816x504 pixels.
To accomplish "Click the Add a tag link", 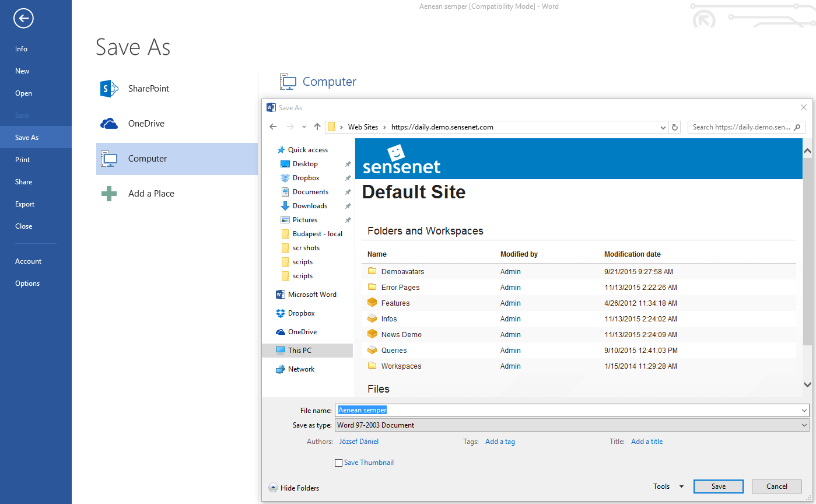I will [500, 442].
